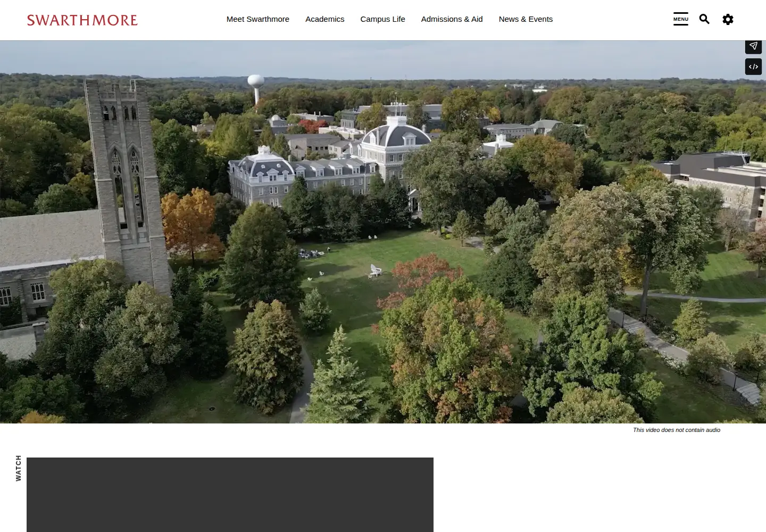Click the campus aerial hero video
766x532 pixels.
point(383,232)
